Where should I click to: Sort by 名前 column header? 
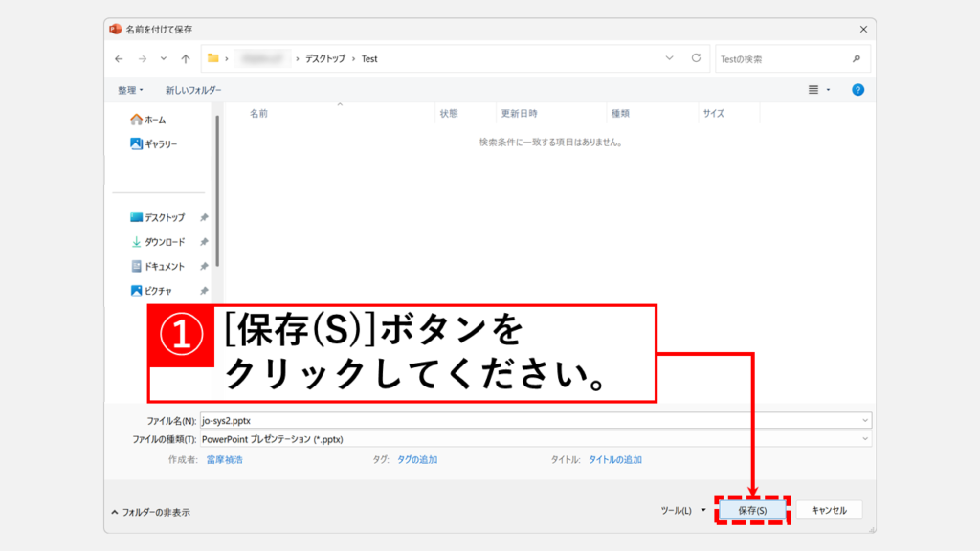[x=258, y=113]
